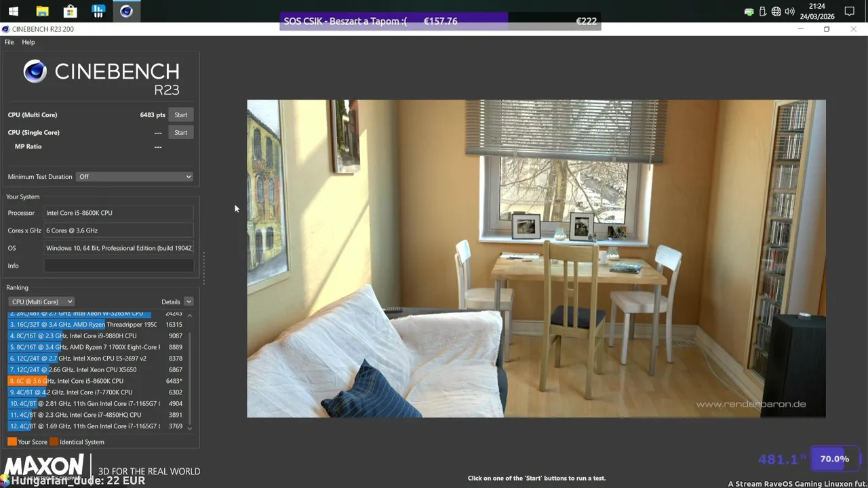Open the Help menu

point(28,42)
